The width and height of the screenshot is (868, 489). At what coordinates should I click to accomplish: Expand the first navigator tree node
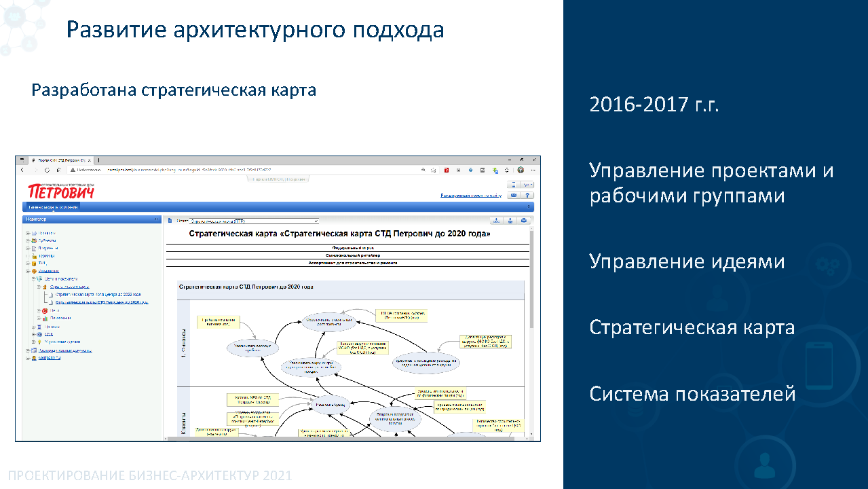point(28,233)
